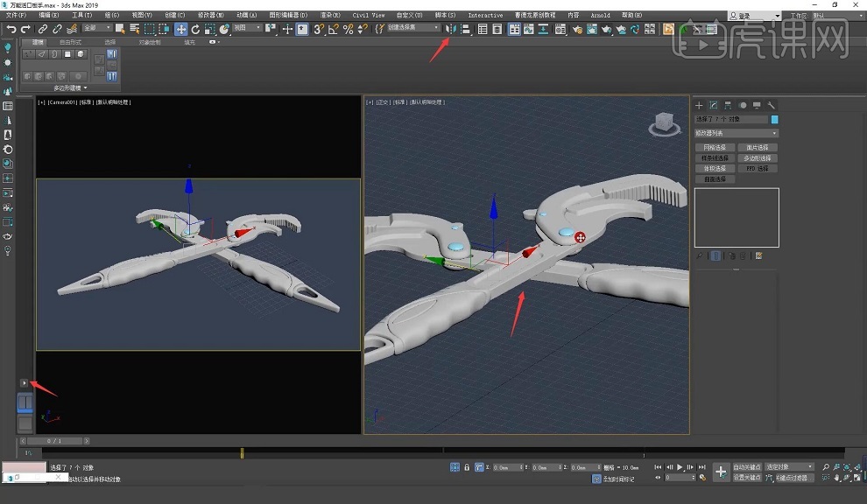The image size is (867, 504).
Task: Select the Move transform tool
Action: click(x=181, y=29)
